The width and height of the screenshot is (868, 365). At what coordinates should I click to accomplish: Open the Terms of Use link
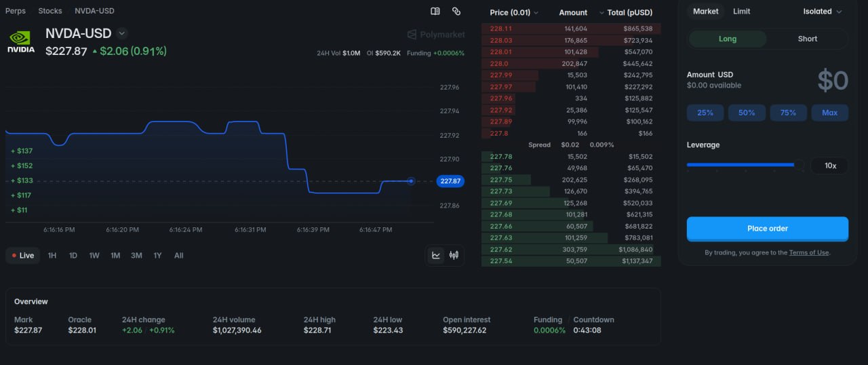[809, 253]
